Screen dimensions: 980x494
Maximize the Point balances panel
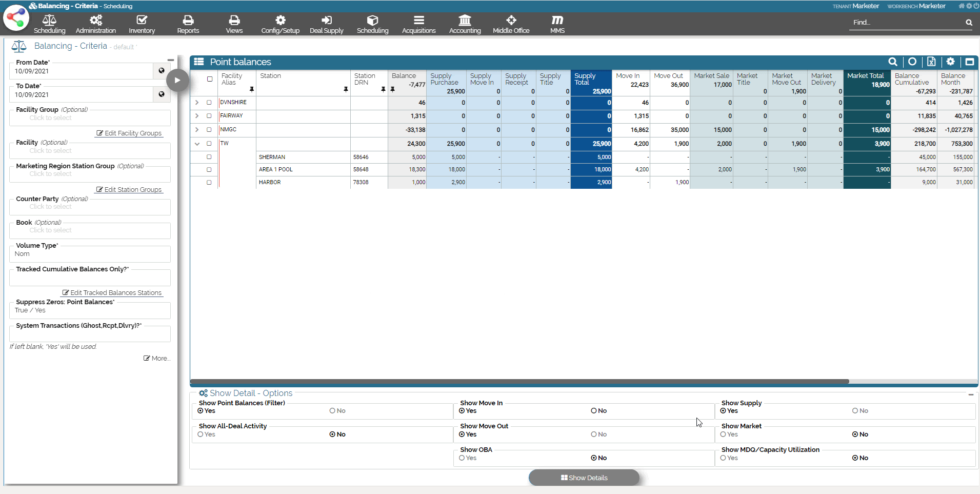click(x=969, y=62)
